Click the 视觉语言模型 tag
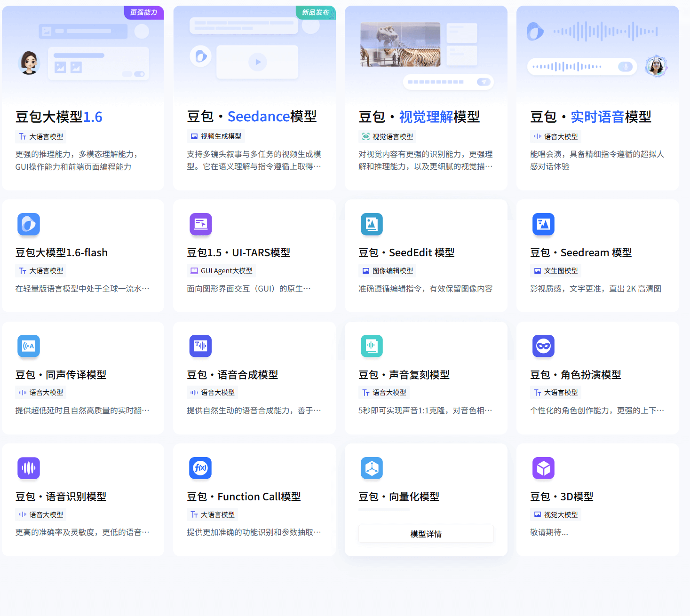 point(387,136)
